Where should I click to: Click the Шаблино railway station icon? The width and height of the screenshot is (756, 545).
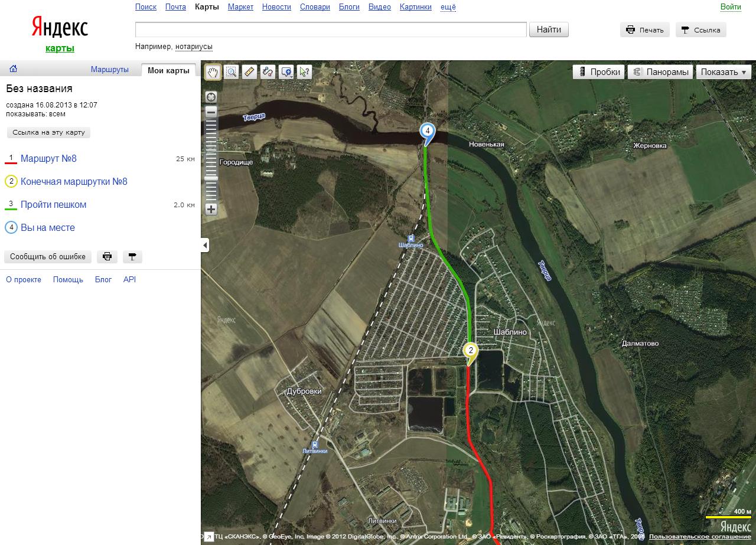click(410, 239)
